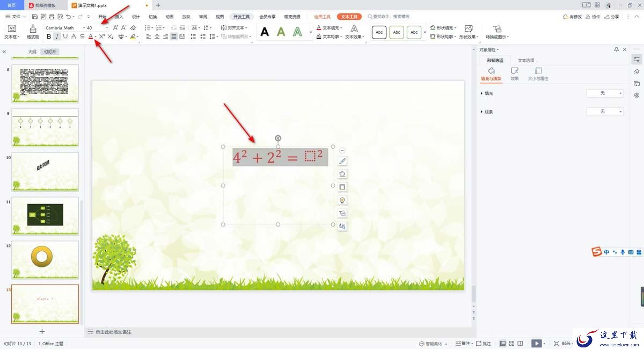Start slideshow with the play icon
Screen dimensions: 644x349
pos(536,343)
